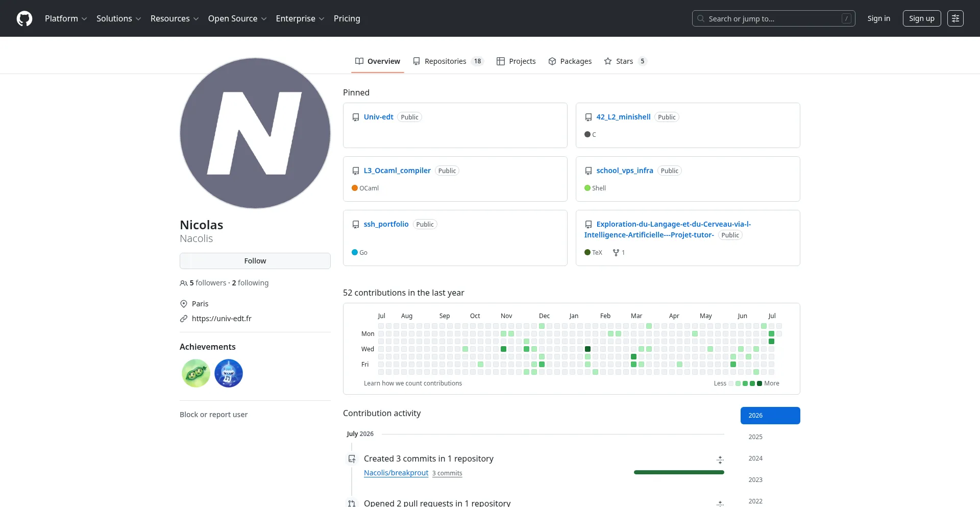Expand the Solutions menu
This screenshot has height=507, width=980.
click(x=118, y=18)
